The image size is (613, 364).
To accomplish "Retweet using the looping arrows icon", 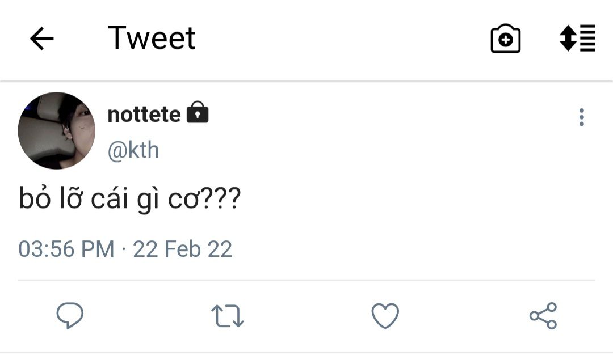I will (x=228, y=316).
